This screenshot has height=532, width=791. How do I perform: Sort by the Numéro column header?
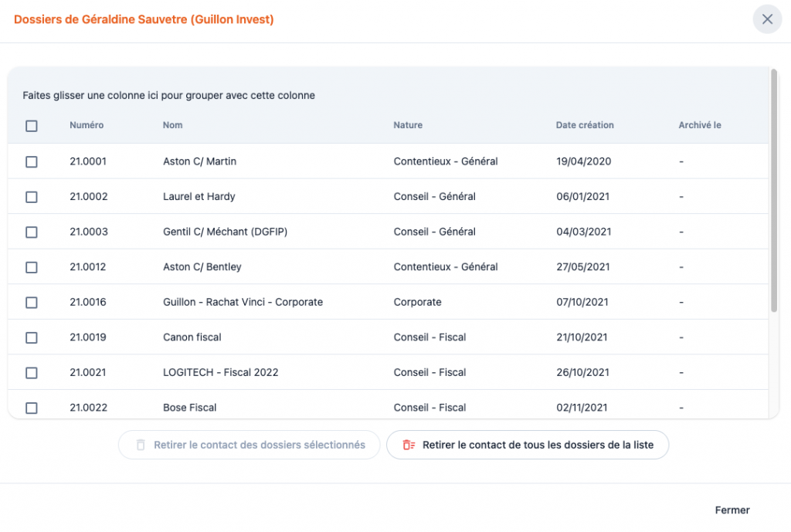click(x=87, y=125)
